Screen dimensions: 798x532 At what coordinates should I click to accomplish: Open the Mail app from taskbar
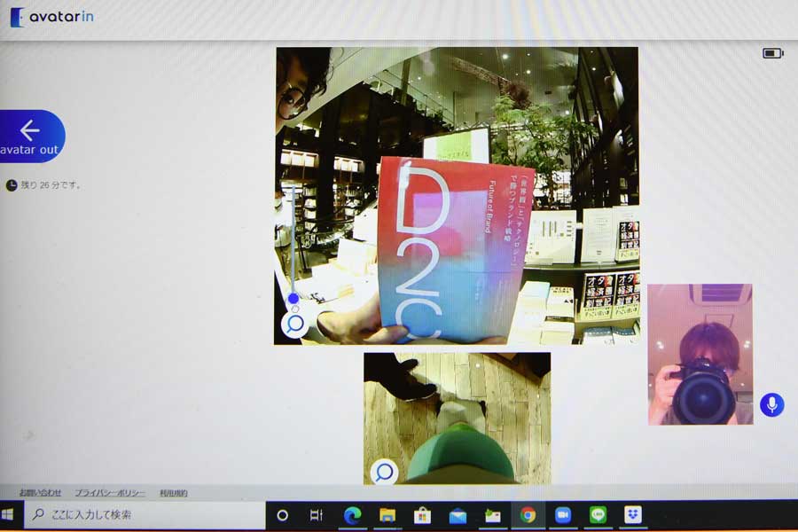[x=458, y=516]
